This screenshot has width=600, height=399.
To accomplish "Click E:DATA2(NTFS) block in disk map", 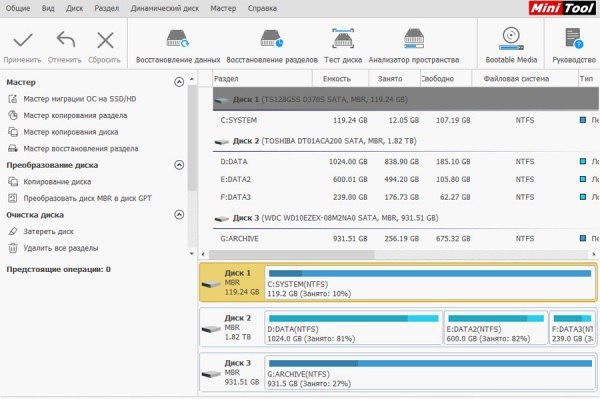I will [496, 328].
